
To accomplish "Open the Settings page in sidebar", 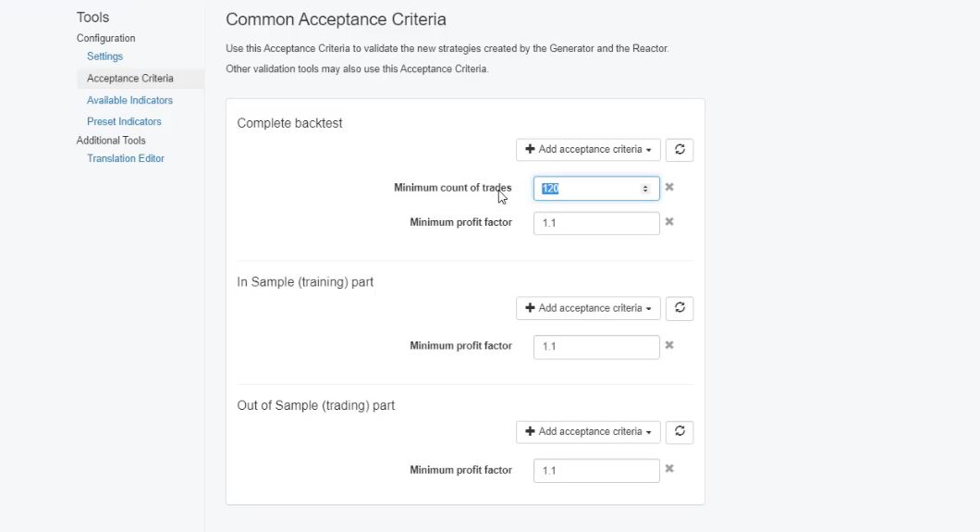I will (x=104, y=56).
